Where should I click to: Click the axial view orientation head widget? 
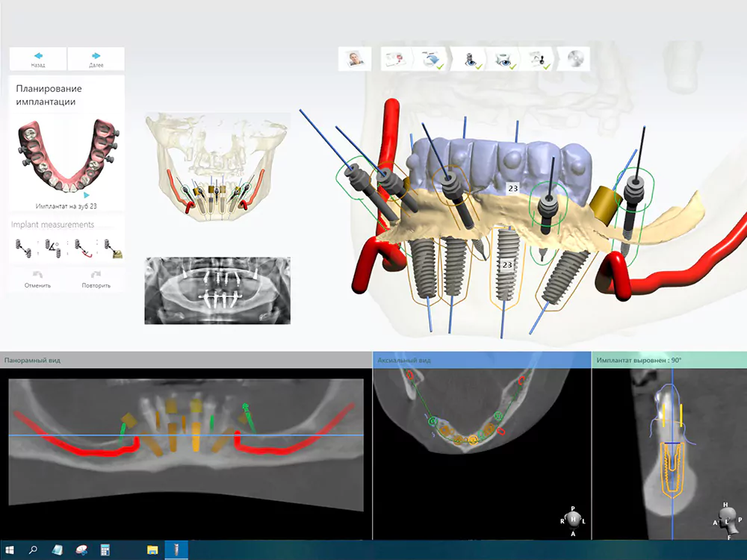(573, 520)
